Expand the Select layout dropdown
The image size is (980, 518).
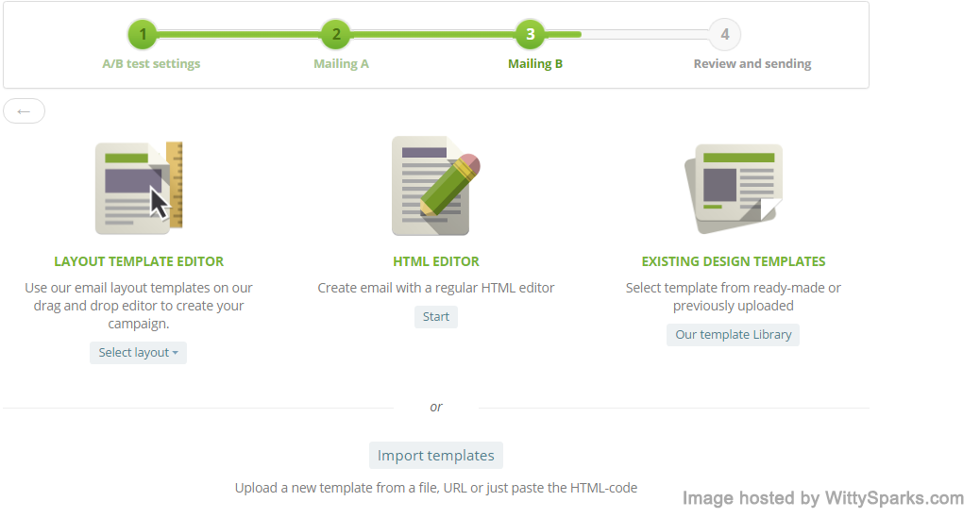138,353
